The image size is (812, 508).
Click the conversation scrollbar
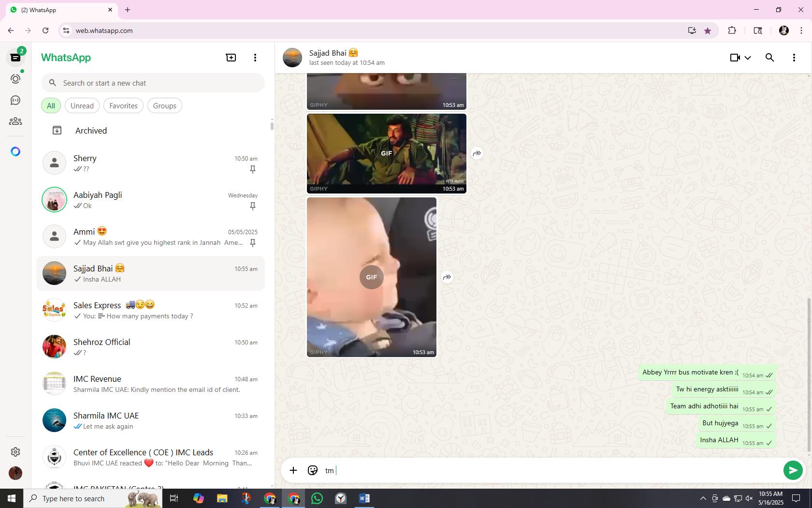809,375
